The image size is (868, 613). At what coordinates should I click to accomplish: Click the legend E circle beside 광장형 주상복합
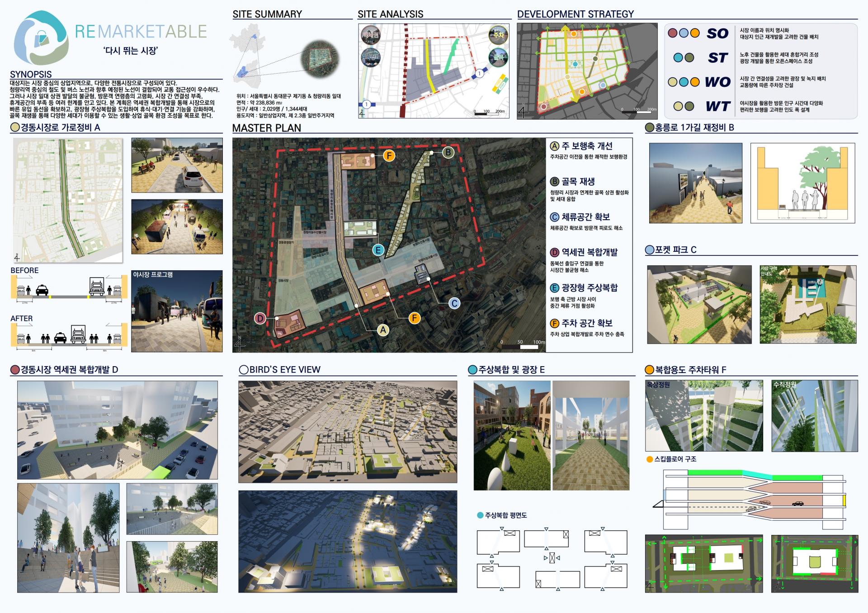click(x=555, y=288)
